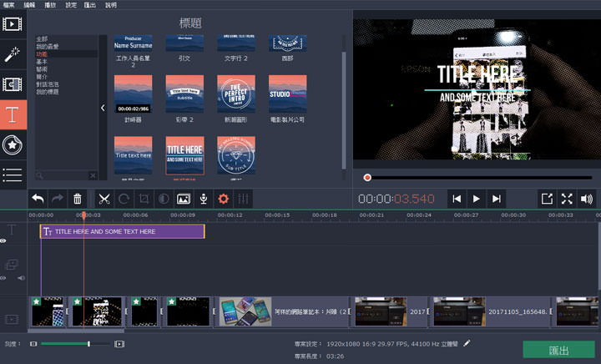
Task: Open the More tools list icon
Action: pyautogui.click(x=13, y=174)
